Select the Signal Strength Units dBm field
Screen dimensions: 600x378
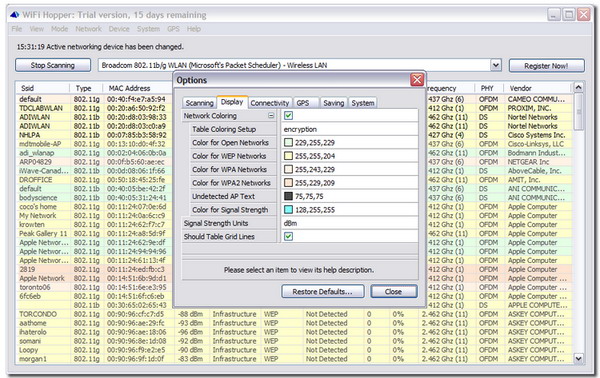349,223
